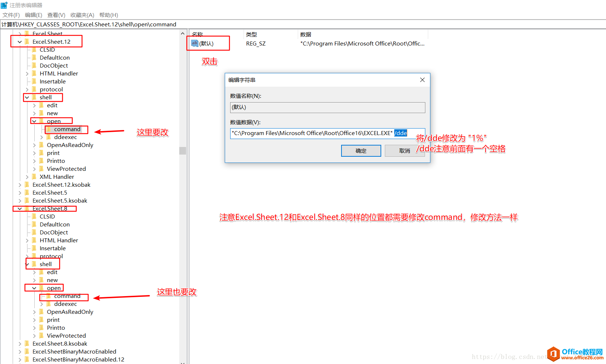Click the tree pane scrollbar thumb
This screenshot has width=606, height=364.
[x=182, y=151]
